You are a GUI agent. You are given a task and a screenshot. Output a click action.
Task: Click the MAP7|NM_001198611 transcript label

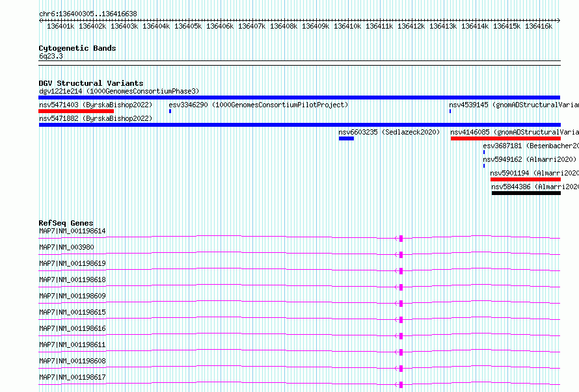72,345
